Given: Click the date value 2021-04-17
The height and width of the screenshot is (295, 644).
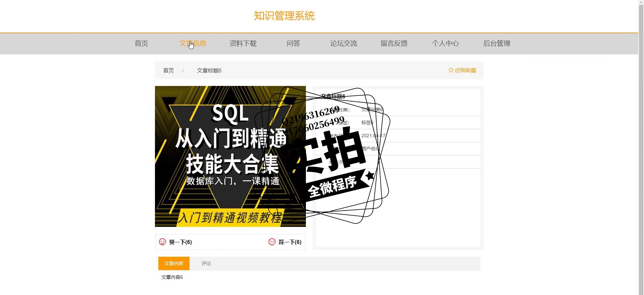Looking at the screenshot, I should coord(373,136).
